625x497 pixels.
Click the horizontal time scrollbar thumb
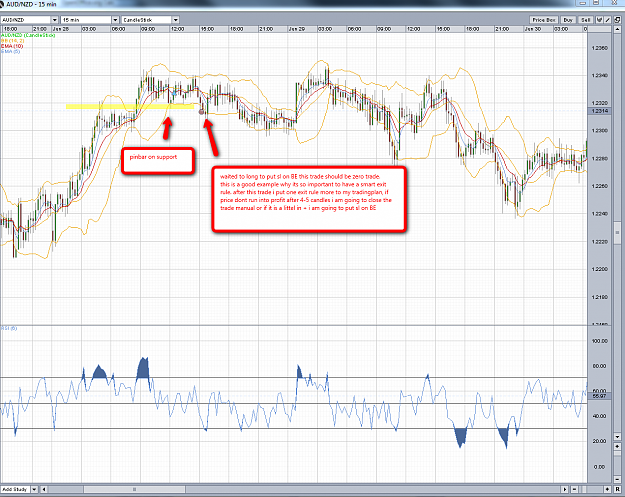(134, 489)
